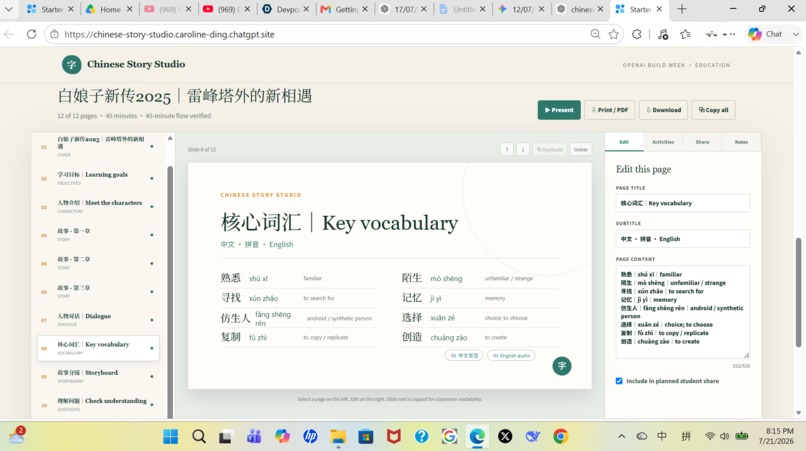
Task: Select slide 09 Storyboard
Action: click(98, 376)
